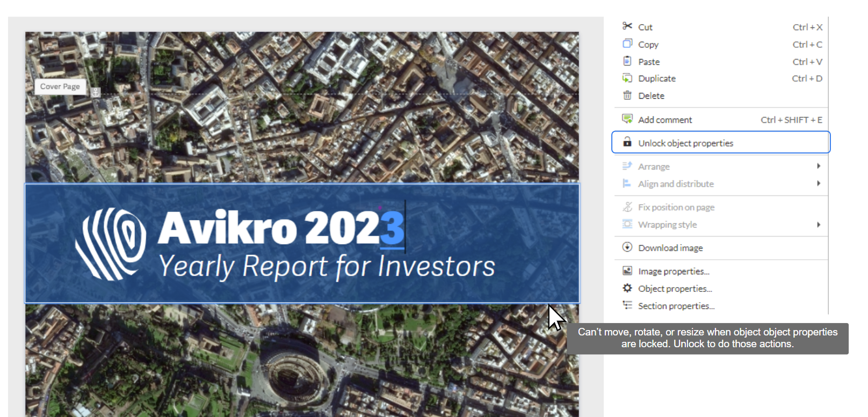Image resolution: width=868 pixels, height=417 pixels.
Task: Click the Add comment speech bubble icon
Action: pyautogui.click(x=627, y=119)
